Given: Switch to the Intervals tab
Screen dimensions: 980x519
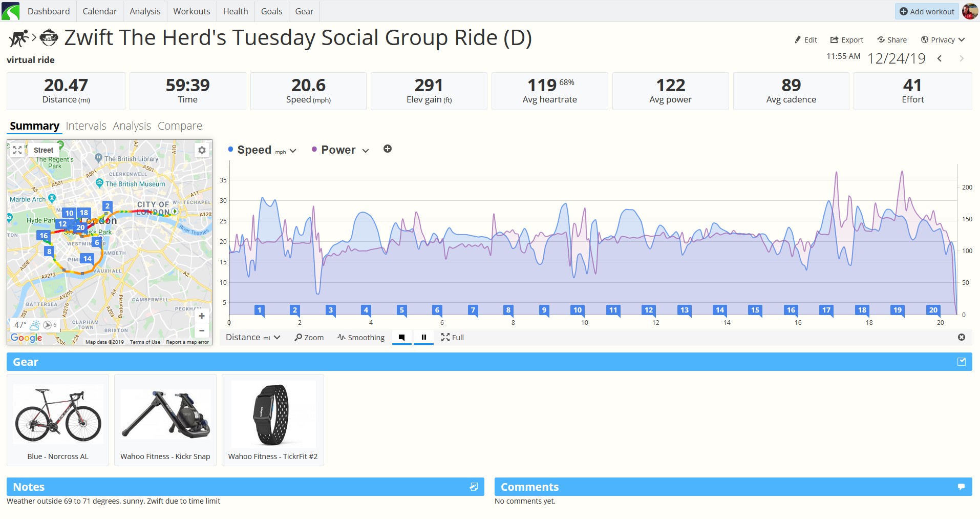Looking at the screenshot, I should coord(86,126).
